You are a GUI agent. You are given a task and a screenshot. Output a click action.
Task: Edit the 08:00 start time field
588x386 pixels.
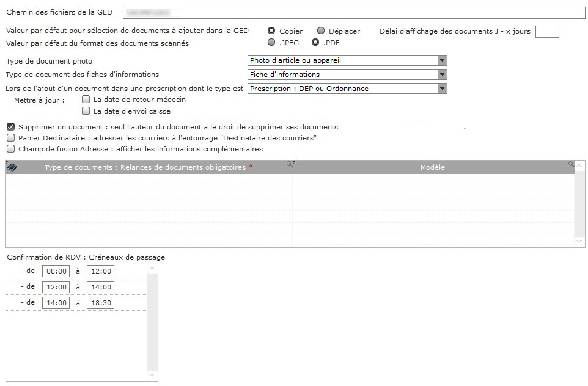[56, 271]
